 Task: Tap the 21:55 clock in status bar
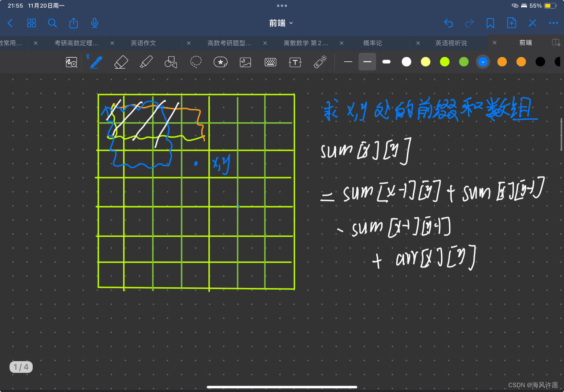coord(15,6)
